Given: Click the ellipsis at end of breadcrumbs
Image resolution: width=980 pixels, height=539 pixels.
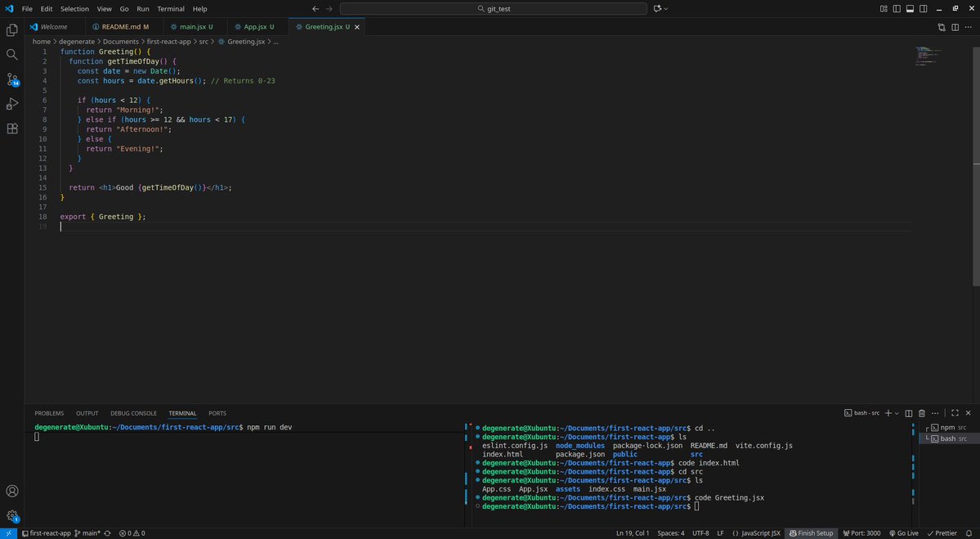Looking at the screenshot, I should [x=275, y=42].
